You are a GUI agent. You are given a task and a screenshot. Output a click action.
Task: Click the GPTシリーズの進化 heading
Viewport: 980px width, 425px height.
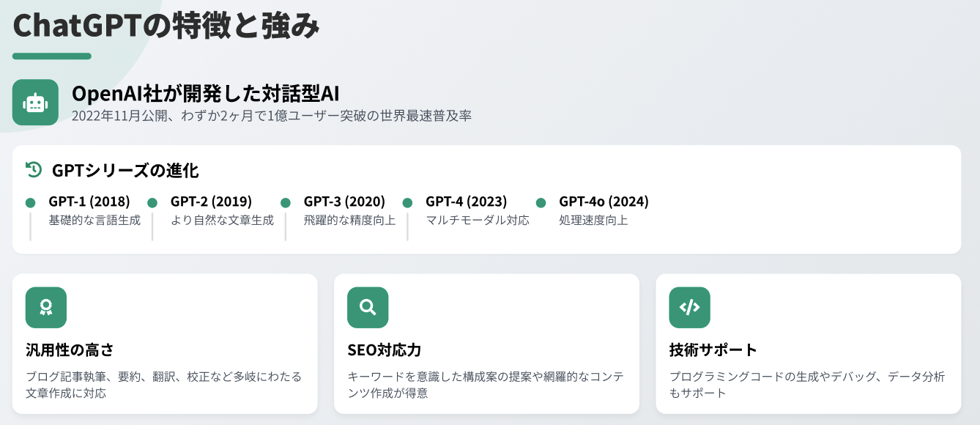(x=125, y=171)
